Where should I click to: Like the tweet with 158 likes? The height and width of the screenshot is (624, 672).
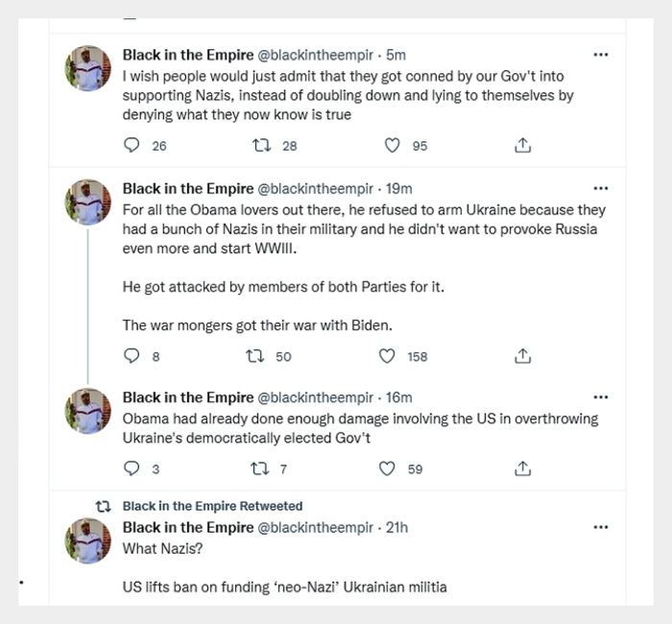click(387, 356)
